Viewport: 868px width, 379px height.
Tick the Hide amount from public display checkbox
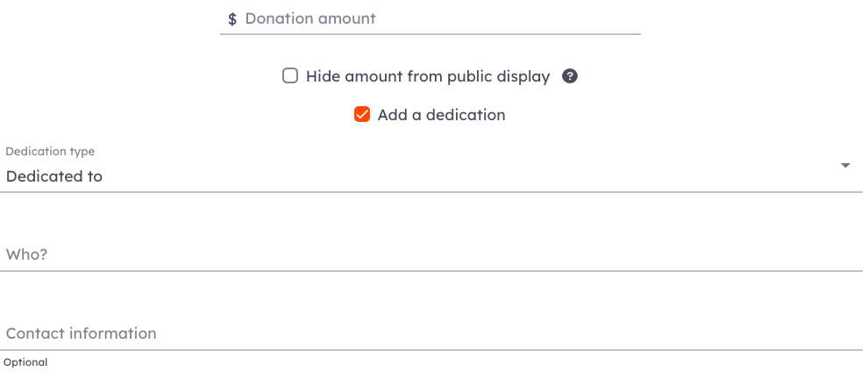(290, 76)
